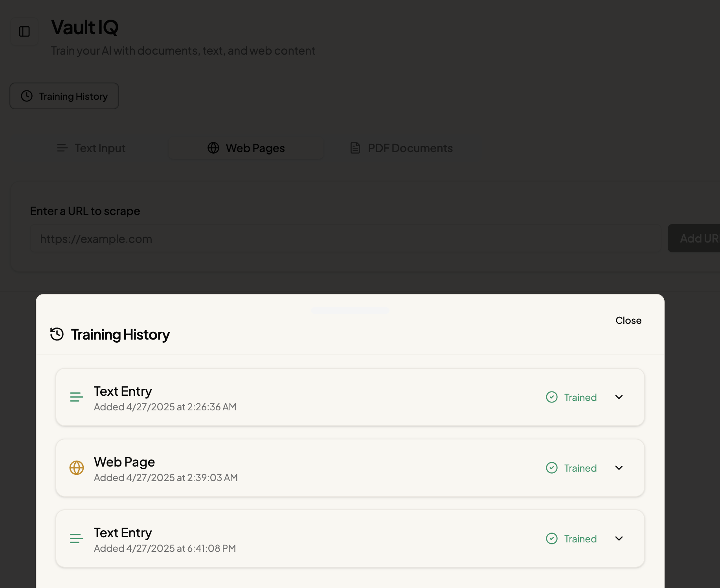
Task: Open the PDF Documents tab
Action: tap(401, 148)
